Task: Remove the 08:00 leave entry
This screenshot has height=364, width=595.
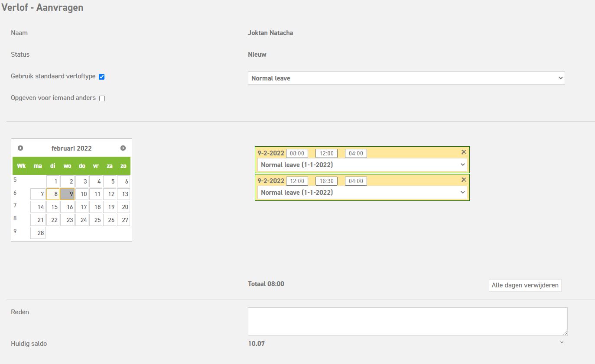Action: coord(464,152)
